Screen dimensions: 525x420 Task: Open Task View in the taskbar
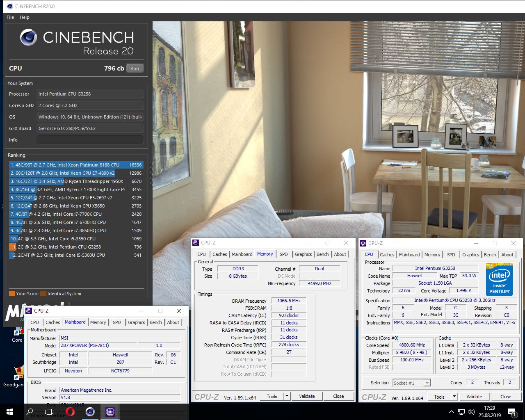click(49, 412)
